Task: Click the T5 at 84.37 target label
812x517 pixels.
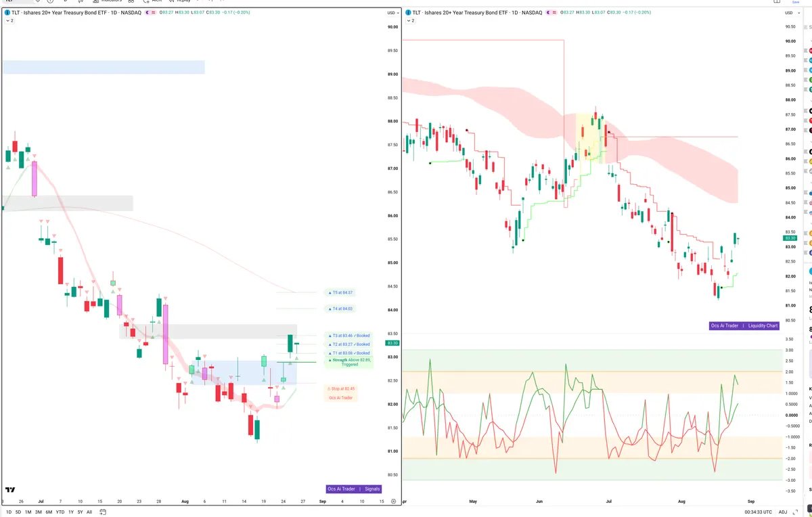Action: coord(340,292)
